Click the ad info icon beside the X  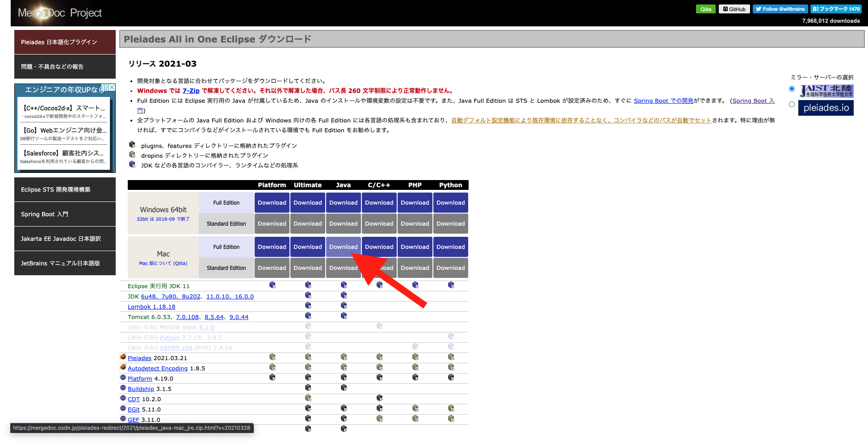pos(105,88)
